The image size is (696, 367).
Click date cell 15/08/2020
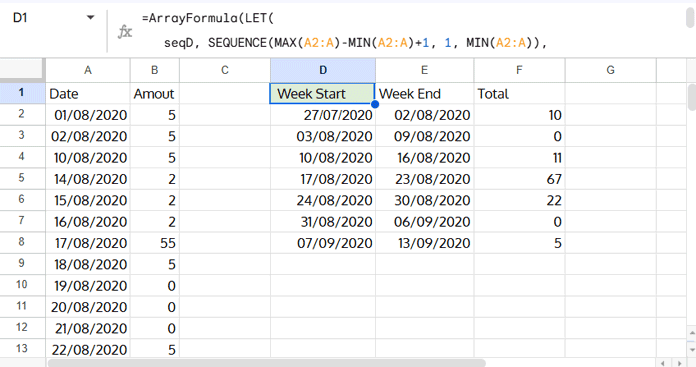tap(88, 200)
